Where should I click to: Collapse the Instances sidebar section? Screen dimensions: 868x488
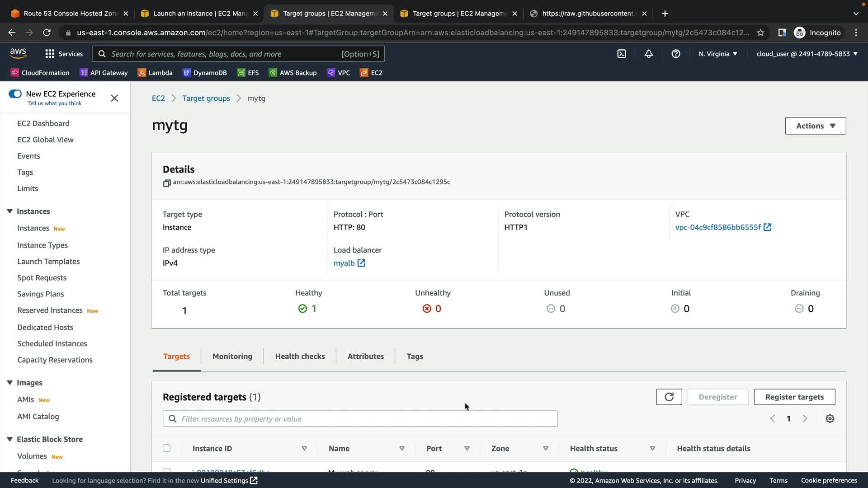point(10,211)
